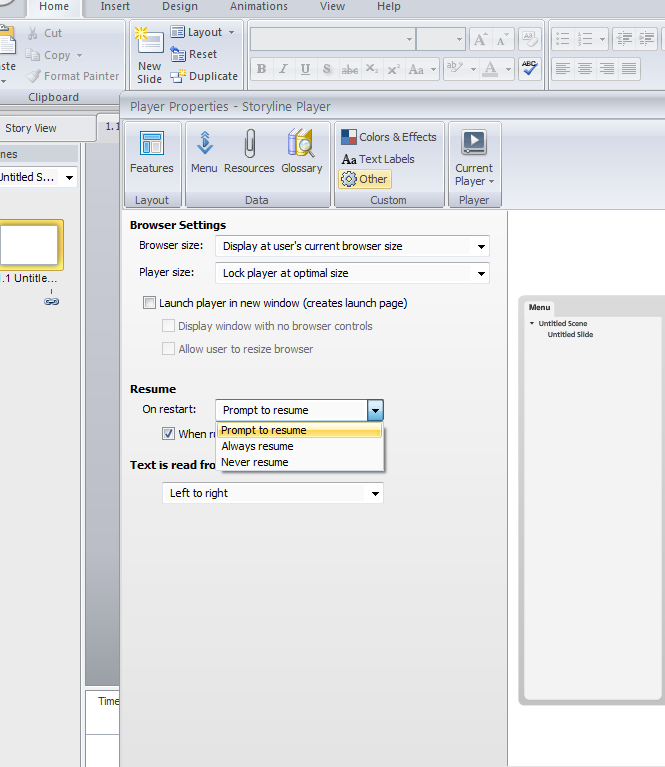Align text right
Viewport: 665px width, 767px height.
click(x=607, y=69)
